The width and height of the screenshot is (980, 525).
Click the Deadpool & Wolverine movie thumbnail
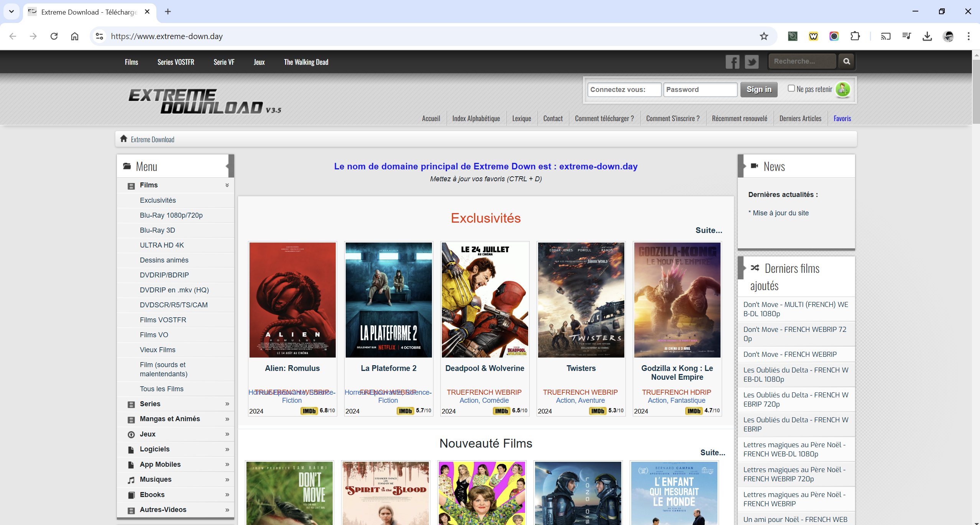pos(485,299)
